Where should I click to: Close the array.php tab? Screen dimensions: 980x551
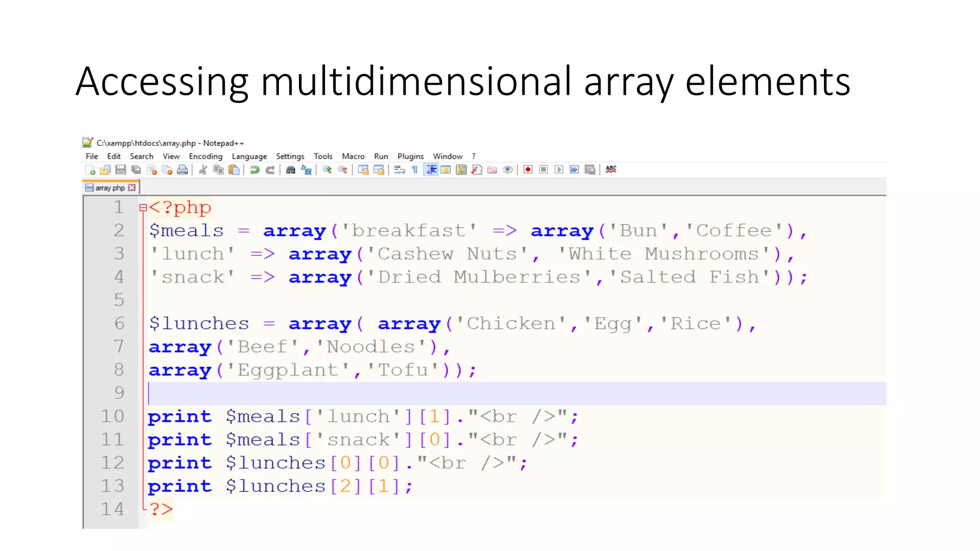coord(132,188)
